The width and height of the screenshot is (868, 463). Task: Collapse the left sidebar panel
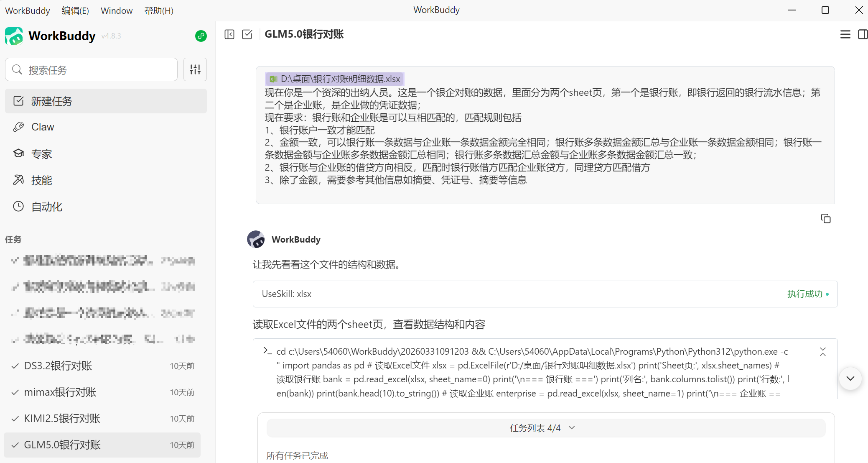(229, 34)
